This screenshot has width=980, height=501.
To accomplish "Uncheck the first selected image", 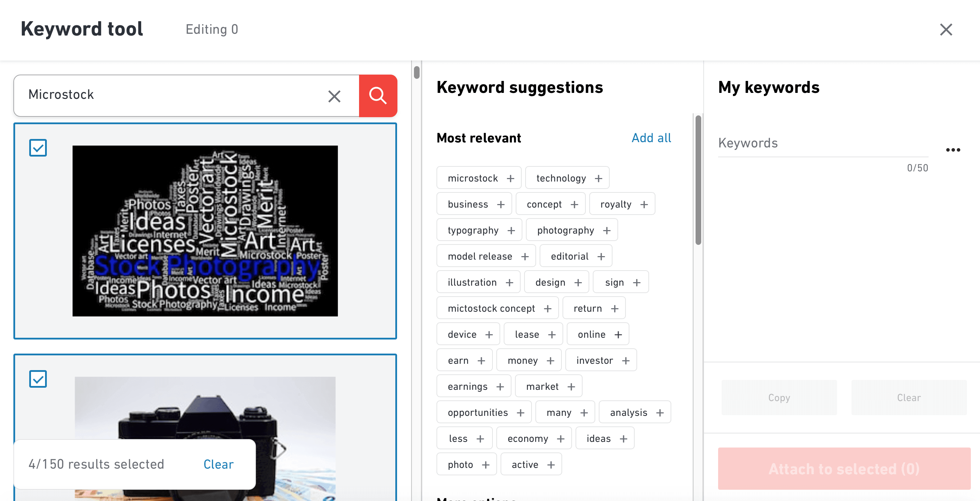I will tap(38, 148).
